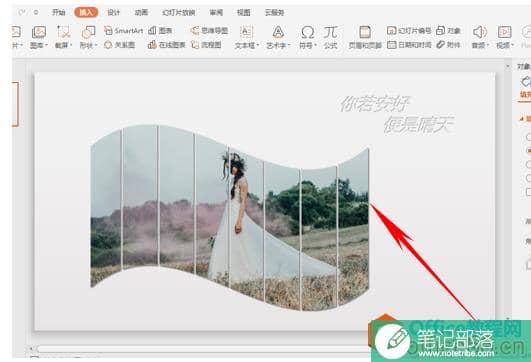
Task: Switch to the 视图 tab
Action: tap(243, 13)
